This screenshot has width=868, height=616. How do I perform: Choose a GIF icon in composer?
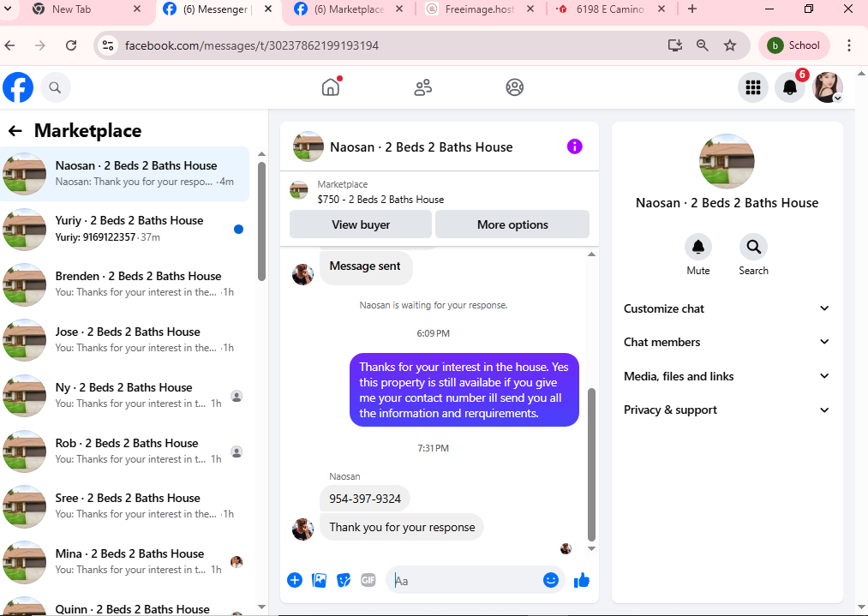click(368, 580)
